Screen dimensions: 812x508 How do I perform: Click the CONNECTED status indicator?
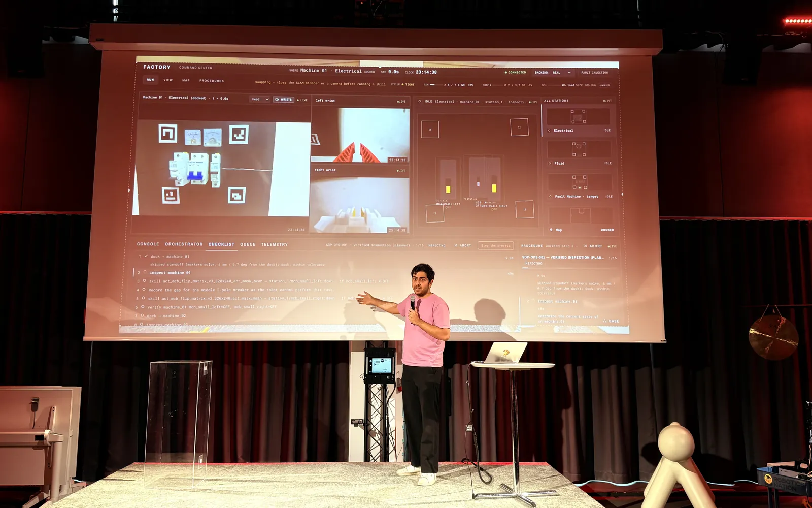515,72
